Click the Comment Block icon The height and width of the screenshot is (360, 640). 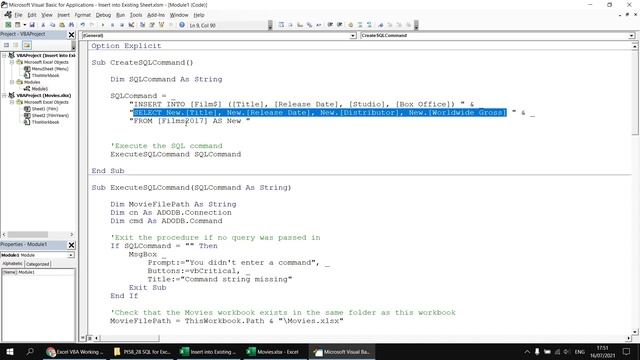(360, 25)
